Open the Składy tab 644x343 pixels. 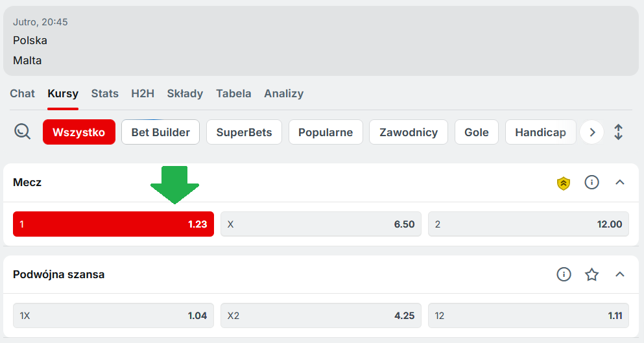tap(185, 93)
